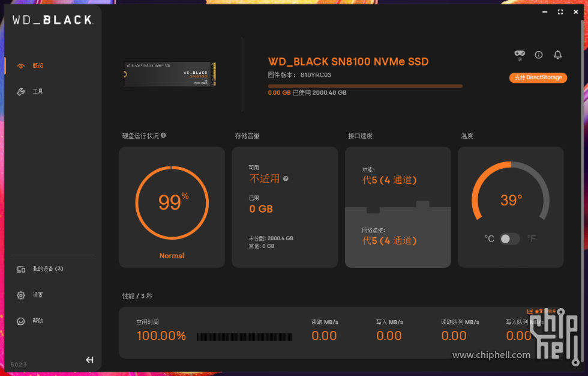This screenshot has width=588, height=376.
Task: Click the 存储容量 section heading
Action: 247,136
